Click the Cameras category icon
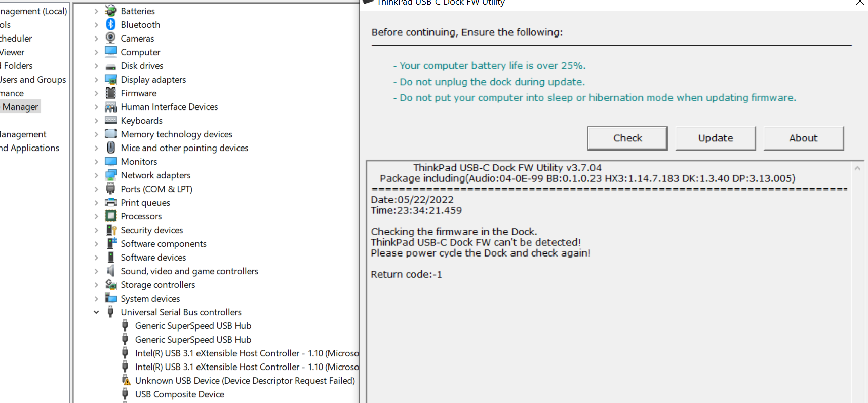Screen dimensions: 868x403 111,38
